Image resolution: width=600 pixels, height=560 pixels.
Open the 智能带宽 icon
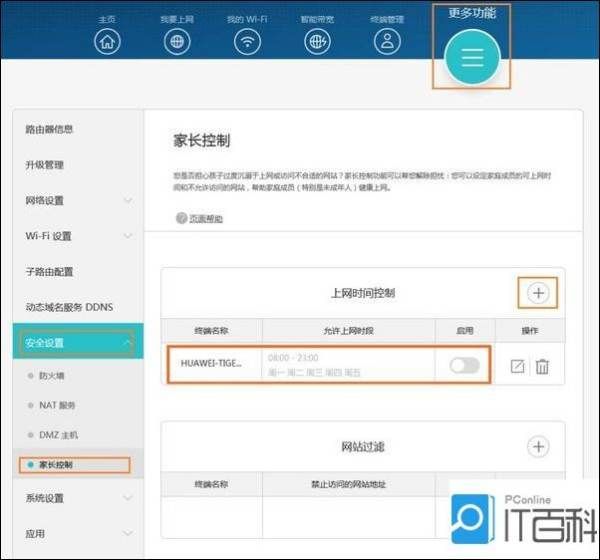coord(318,41)
